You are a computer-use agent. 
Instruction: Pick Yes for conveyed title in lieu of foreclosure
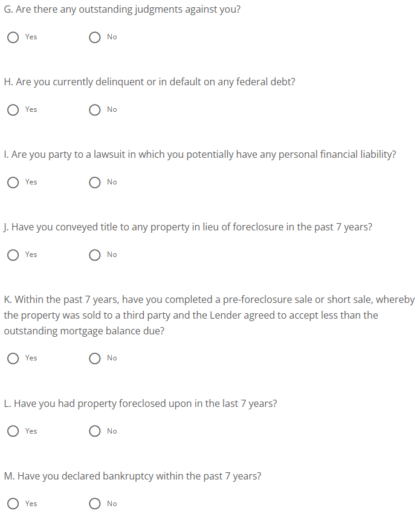point(13,255)
